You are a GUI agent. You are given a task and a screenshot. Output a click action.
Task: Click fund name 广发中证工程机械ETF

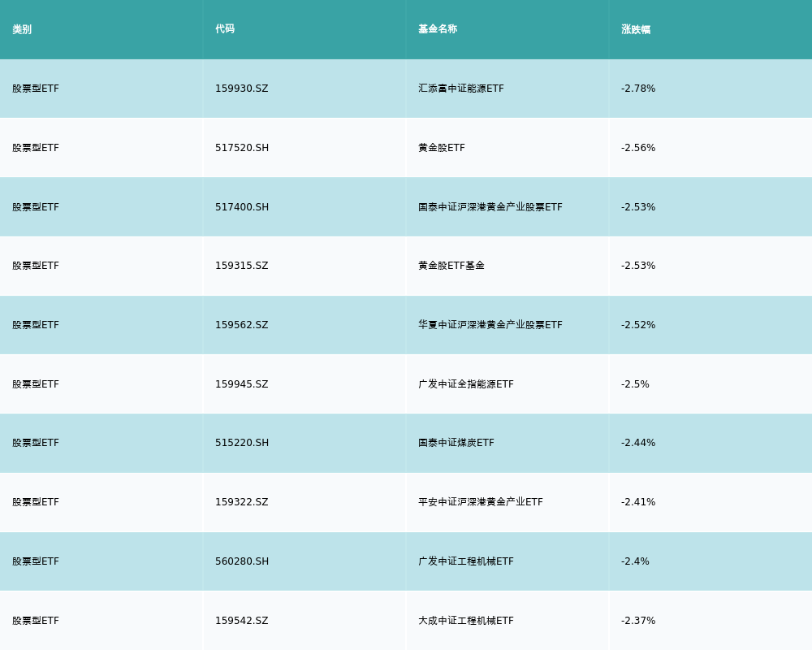click(x=465, y=561)
